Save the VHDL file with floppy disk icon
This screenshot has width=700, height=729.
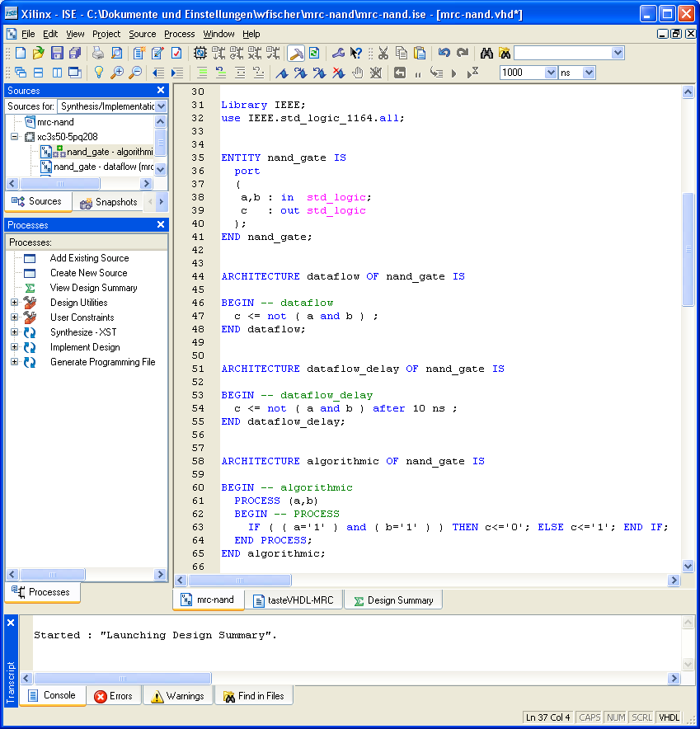pyautogui.click(x=55, y=51)
